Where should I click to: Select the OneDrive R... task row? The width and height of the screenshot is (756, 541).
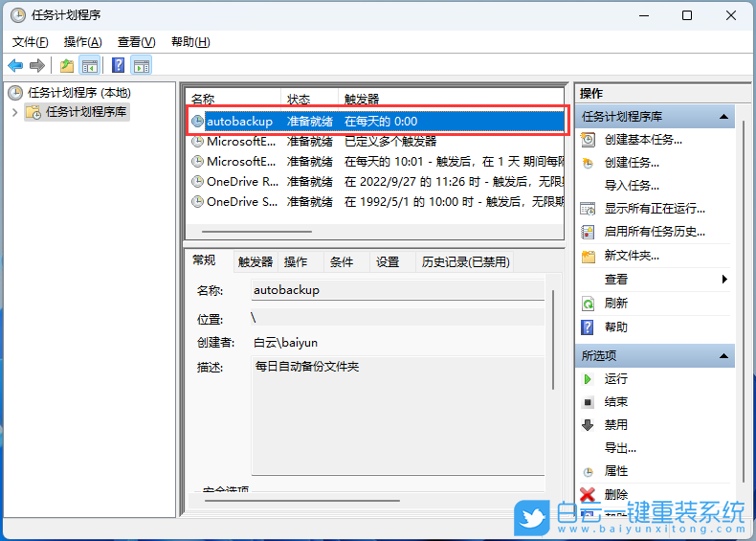376,182
